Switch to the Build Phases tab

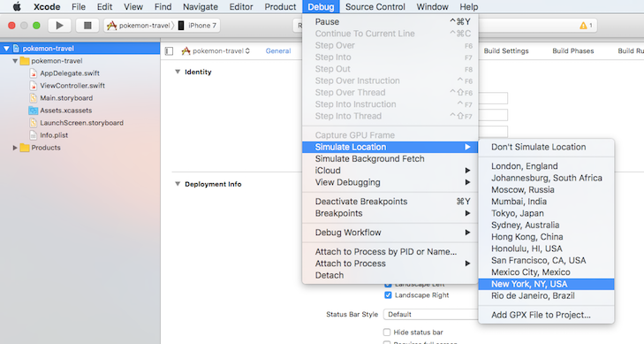573,51
